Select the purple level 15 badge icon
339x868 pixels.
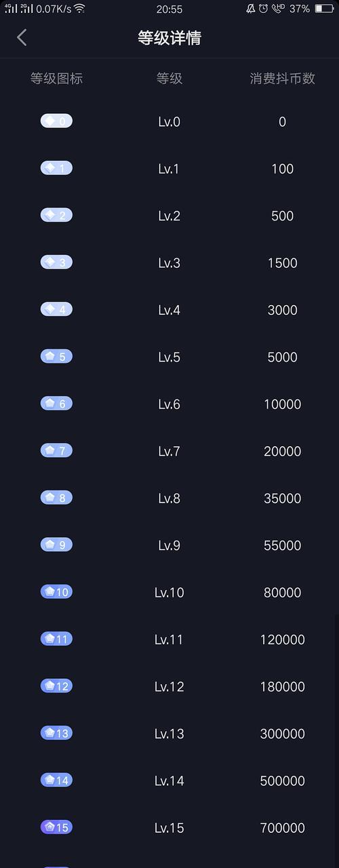pos(56,827)
